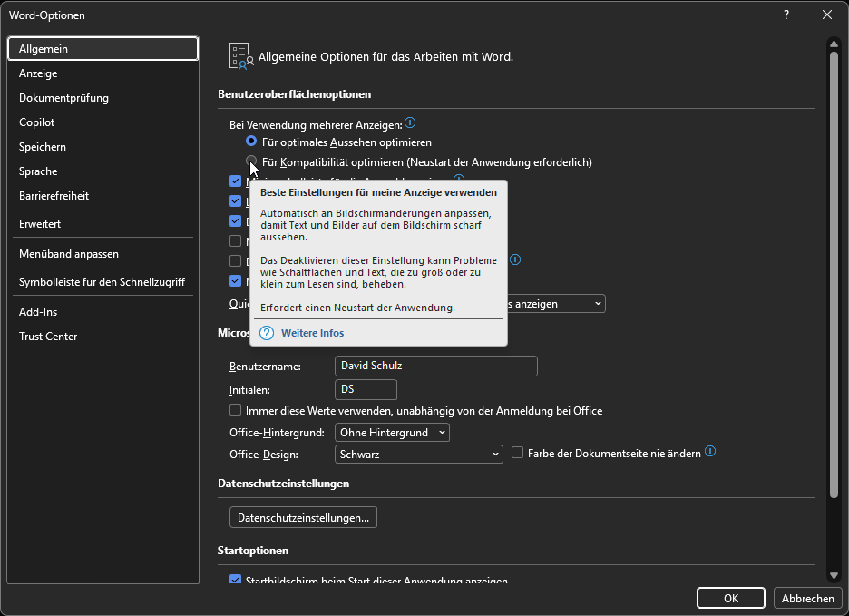Click the scrollbar up arrow
This screenshot has height=616, width=849.
[834, 44]
